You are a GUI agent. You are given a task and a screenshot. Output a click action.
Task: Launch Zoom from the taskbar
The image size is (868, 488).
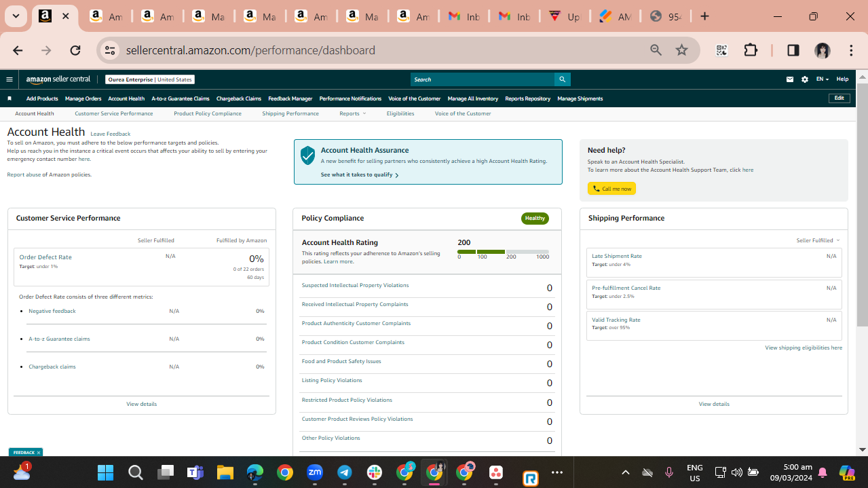[x=315, y=472]
